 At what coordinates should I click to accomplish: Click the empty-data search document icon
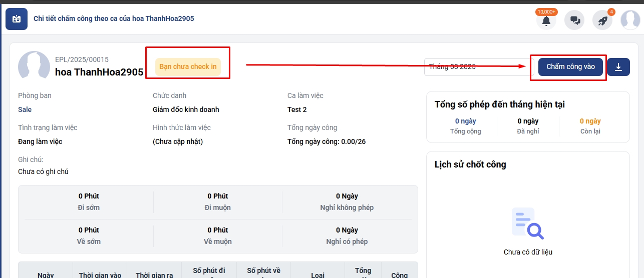coord(527,223)
